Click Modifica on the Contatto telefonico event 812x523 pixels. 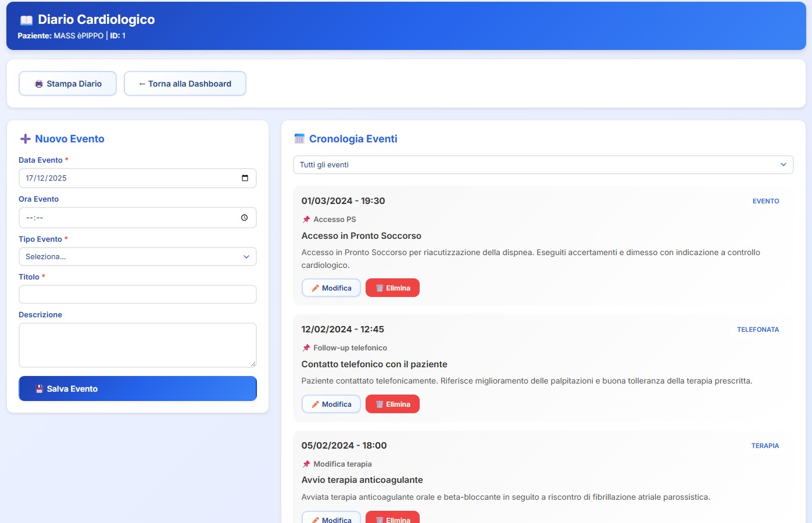pos(331,403)
